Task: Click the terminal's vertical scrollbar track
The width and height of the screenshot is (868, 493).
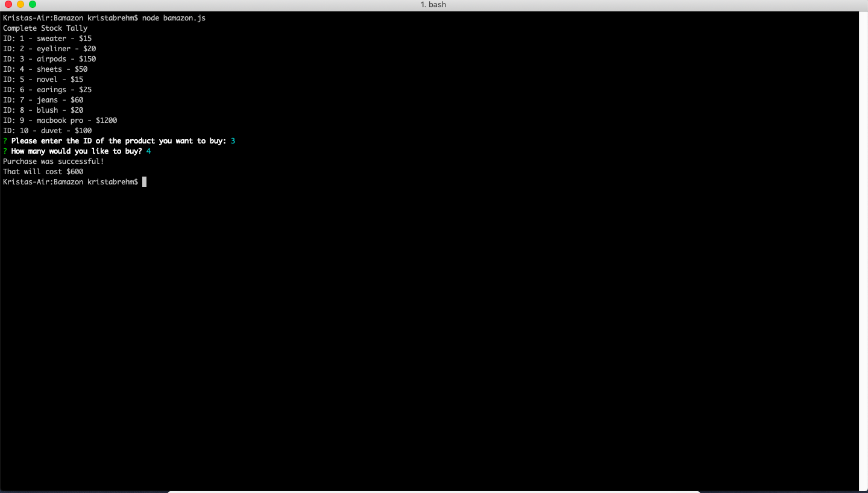Action: [863, 250]
